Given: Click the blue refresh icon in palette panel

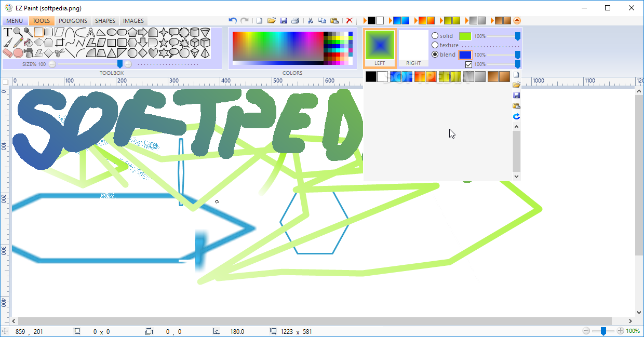Looking at the screenshot, I should pos(516,116).
